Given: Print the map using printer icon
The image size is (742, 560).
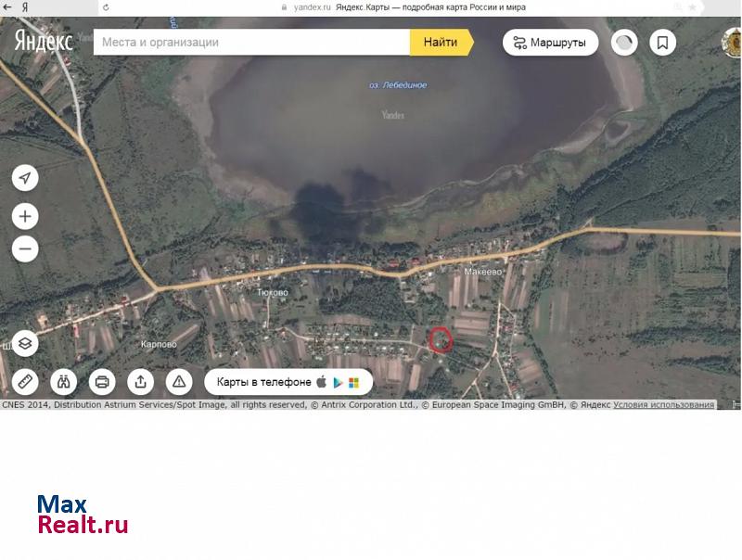Looking at the screenshot, I should [102, 381].
